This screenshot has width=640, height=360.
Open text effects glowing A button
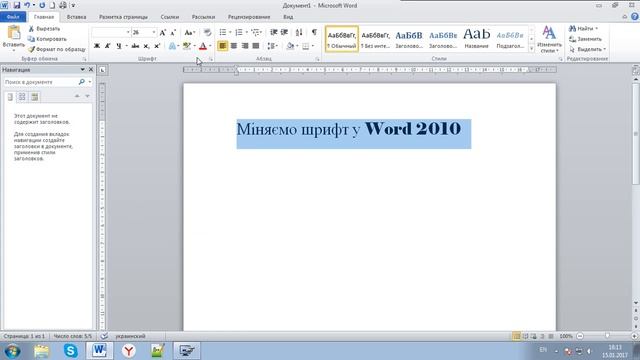(172, 46)
